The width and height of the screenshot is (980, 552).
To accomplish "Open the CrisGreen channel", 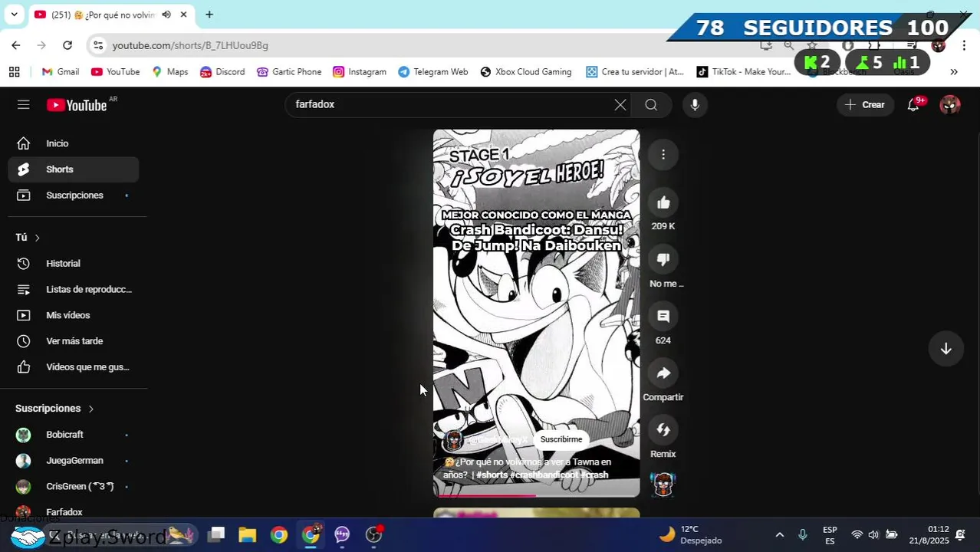I will coord(74,487).
